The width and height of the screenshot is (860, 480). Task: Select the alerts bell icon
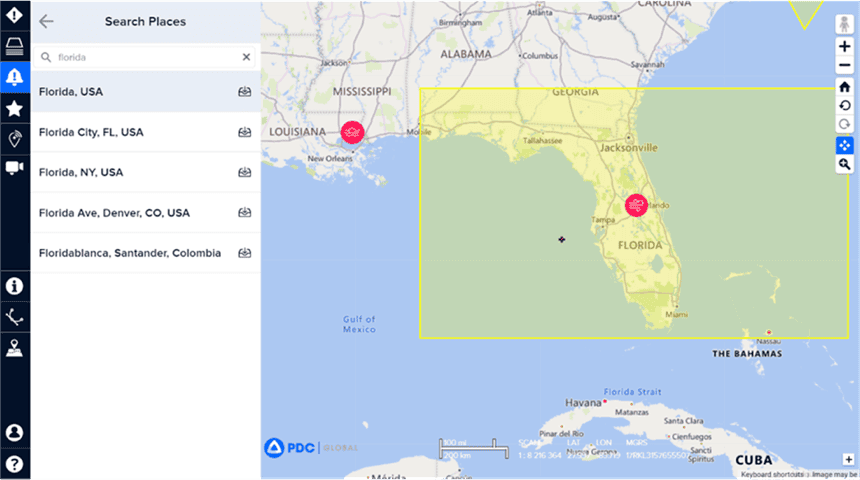click(x=14, y=77)
